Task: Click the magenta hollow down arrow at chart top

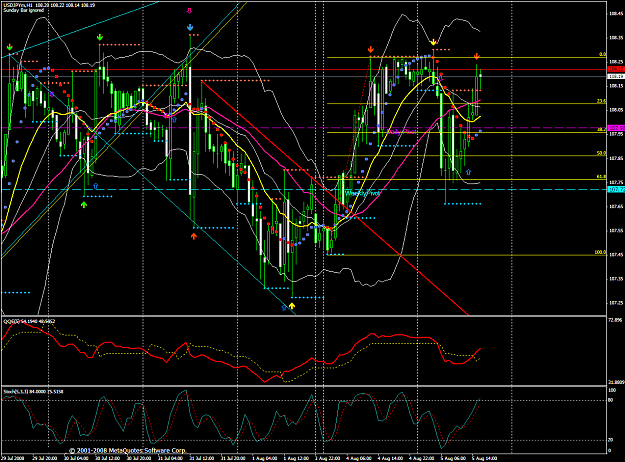Action: point(189,11)
